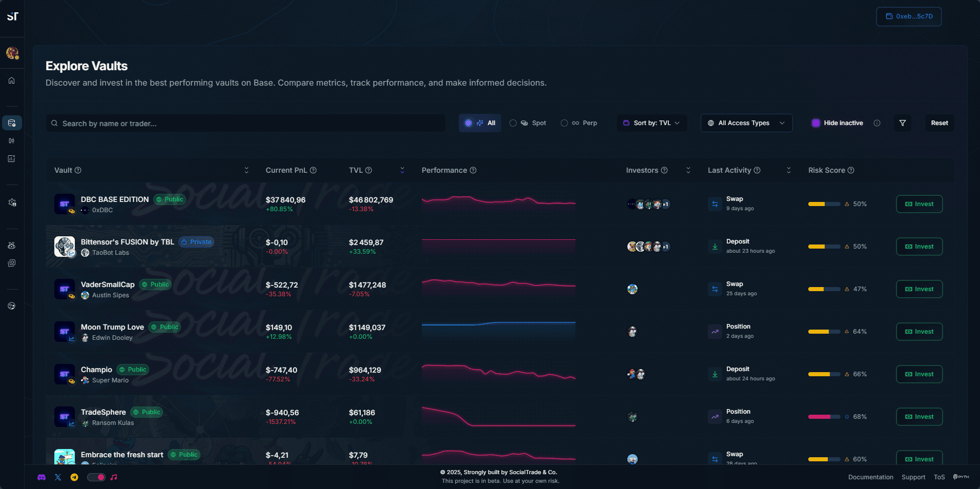Viewport: 980px width, 489px height.
Task: Open the Vaults explorer sidebar icon
Action: 12,123
